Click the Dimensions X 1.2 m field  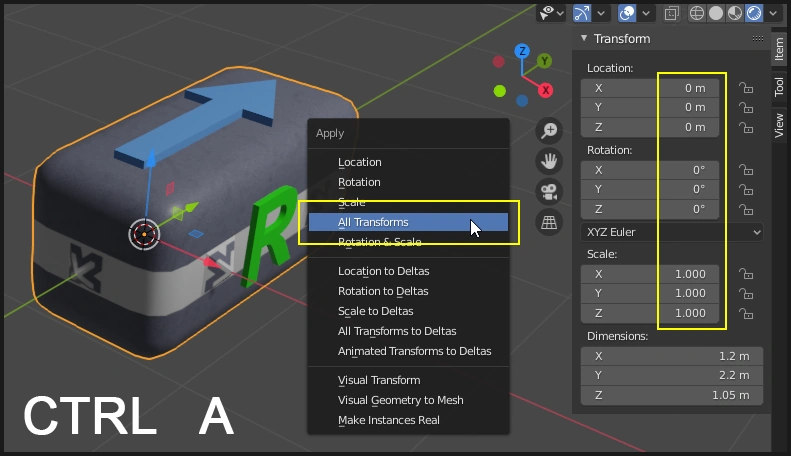pos(672,356)
